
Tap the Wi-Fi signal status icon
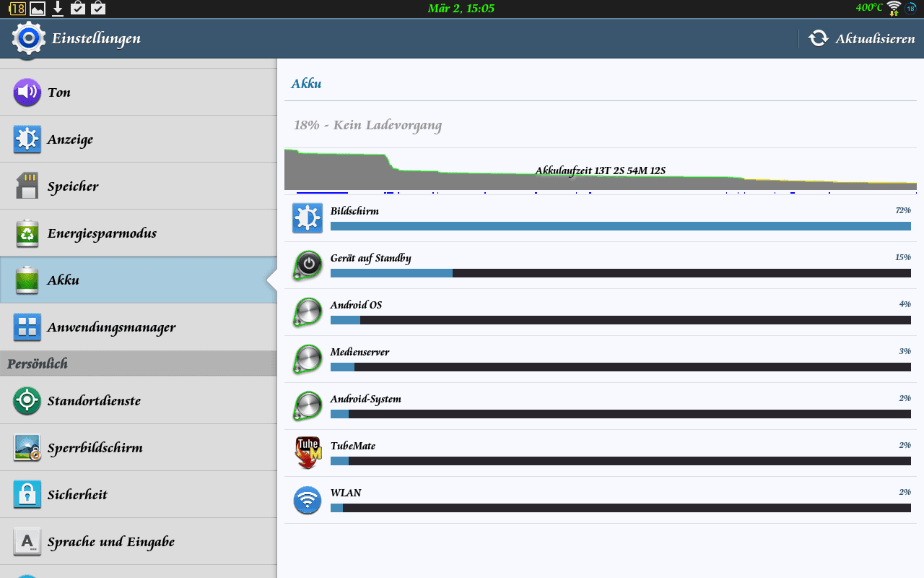point(894,9)
